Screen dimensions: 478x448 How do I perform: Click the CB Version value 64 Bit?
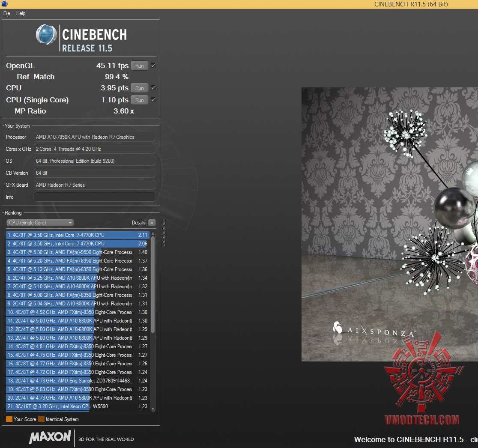coord(95,173)
